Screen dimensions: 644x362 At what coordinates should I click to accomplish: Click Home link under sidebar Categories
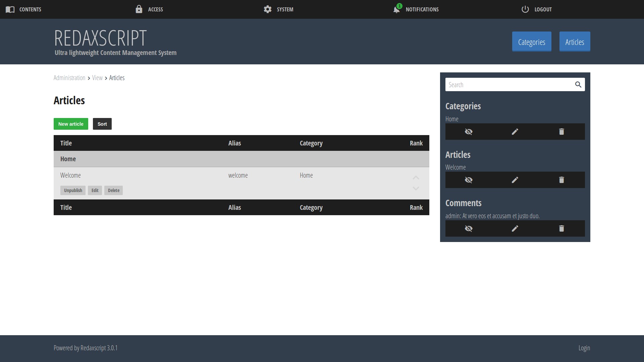click(452, 119)
